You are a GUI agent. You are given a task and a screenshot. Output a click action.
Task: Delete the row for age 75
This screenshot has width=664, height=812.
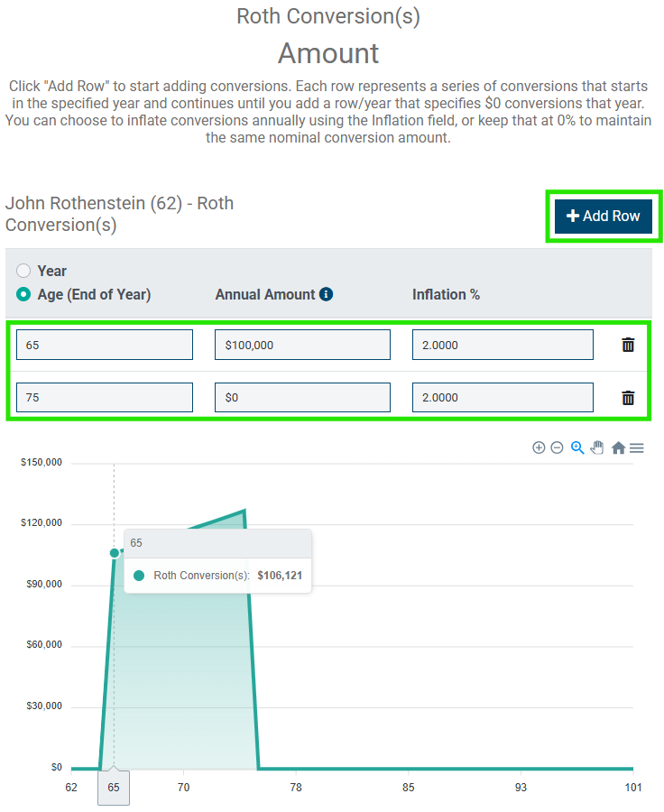click(628, 398)
